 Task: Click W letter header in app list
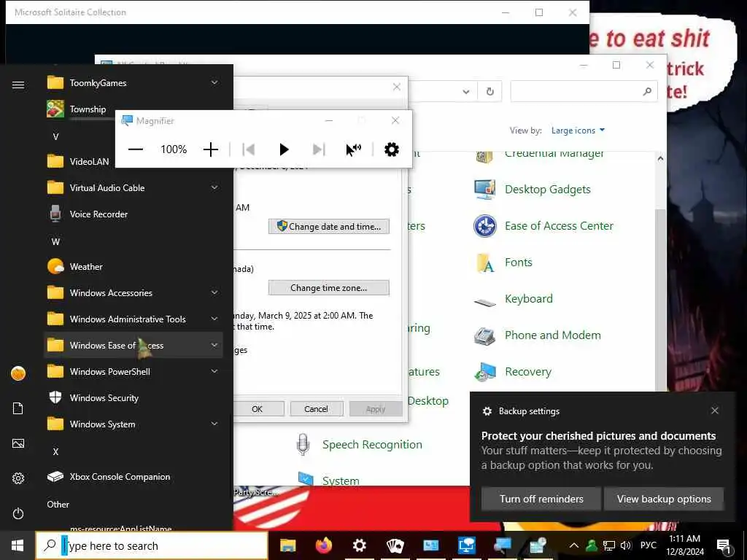point(55,242)
